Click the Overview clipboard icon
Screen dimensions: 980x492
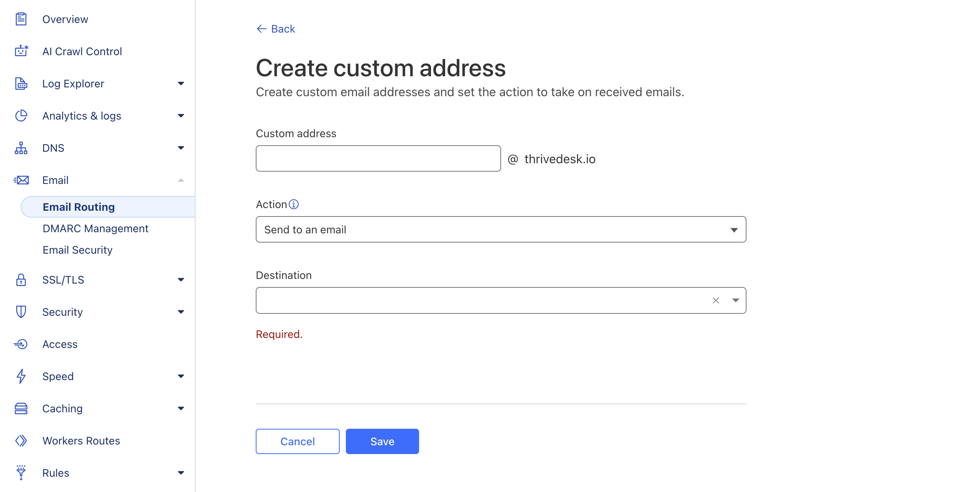point(21,19)
